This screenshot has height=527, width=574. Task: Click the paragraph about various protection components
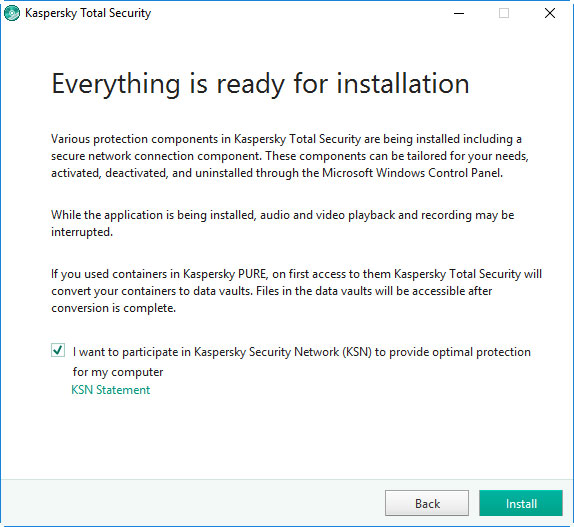pyautogui.click(x=290, y=156)
